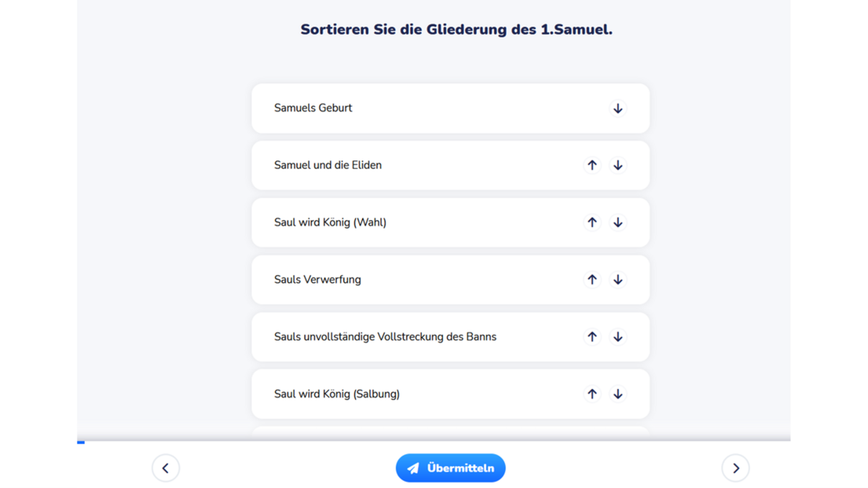Viewport: 868px width, 488px height.
Task: Click the heading 'Sortieren Sie die Gliederung'
Action: tap(456, 30)
